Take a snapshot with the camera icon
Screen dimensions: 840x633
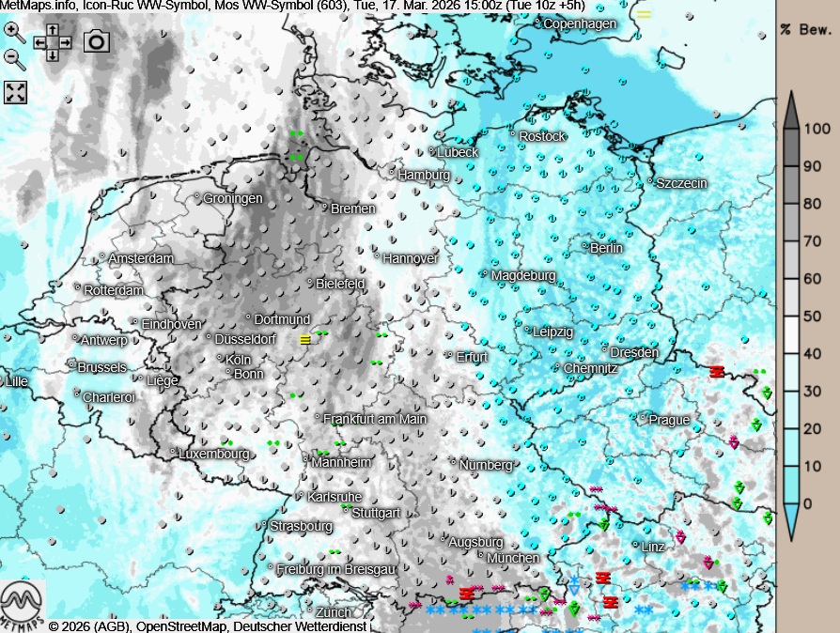coord(96,41)
